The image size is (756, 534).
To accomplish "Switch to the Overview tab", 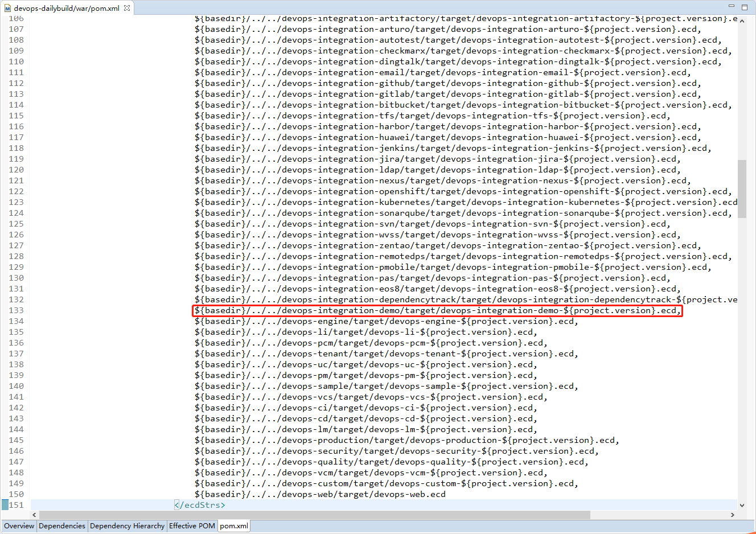I will tap(19, 526).
